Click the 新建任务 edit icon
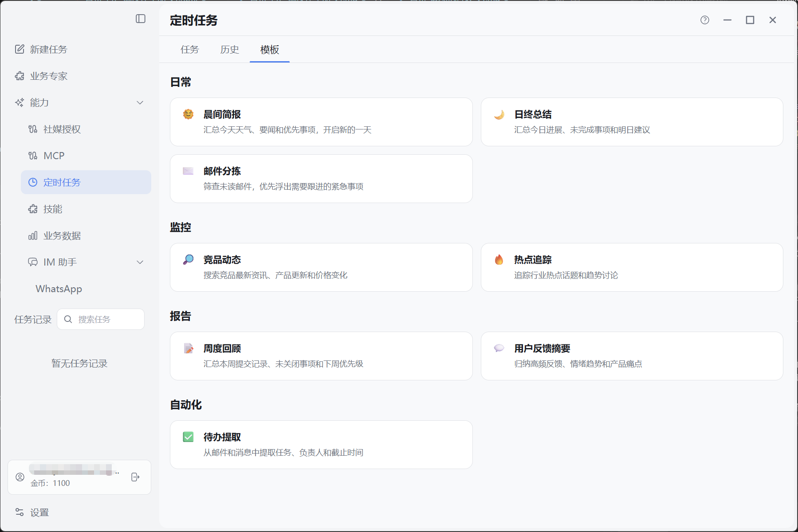Viewport: 798px width, 532px height. pos(20,49)
